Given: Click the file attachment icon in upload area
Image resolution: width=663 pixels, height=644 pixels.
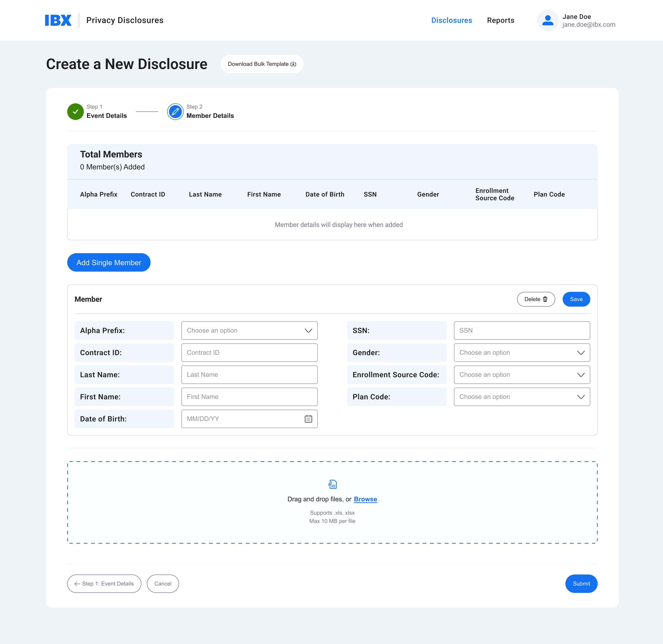Looking at the screenshot, I should pos(332,484).
